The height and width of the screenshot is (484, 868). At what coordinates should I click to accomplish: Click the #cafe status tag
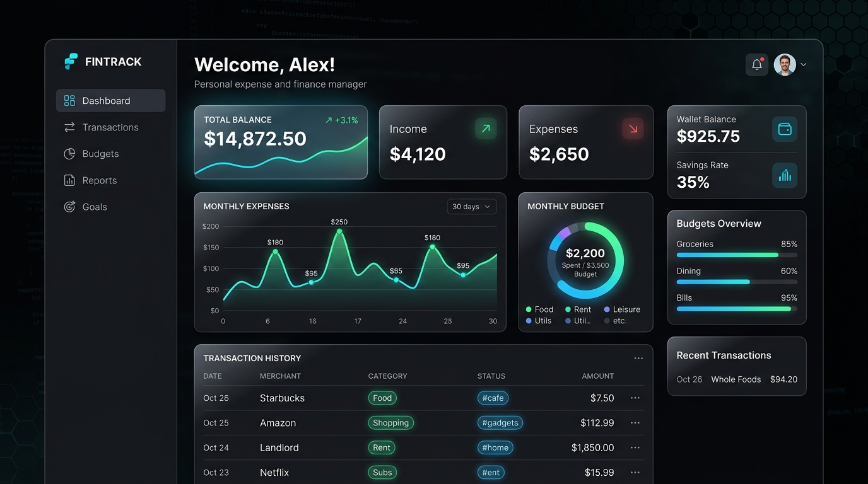[x=493, y=398]
